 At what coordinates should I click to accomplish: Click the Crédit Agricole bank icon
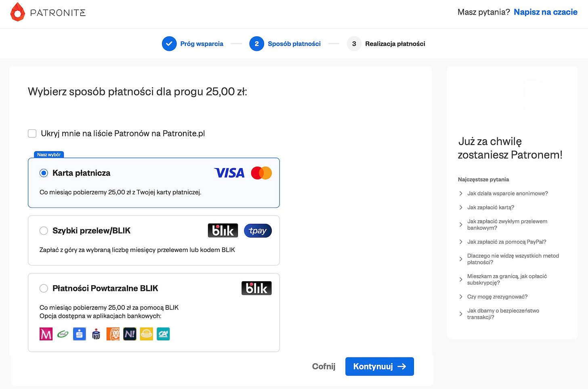click(163, 334)
